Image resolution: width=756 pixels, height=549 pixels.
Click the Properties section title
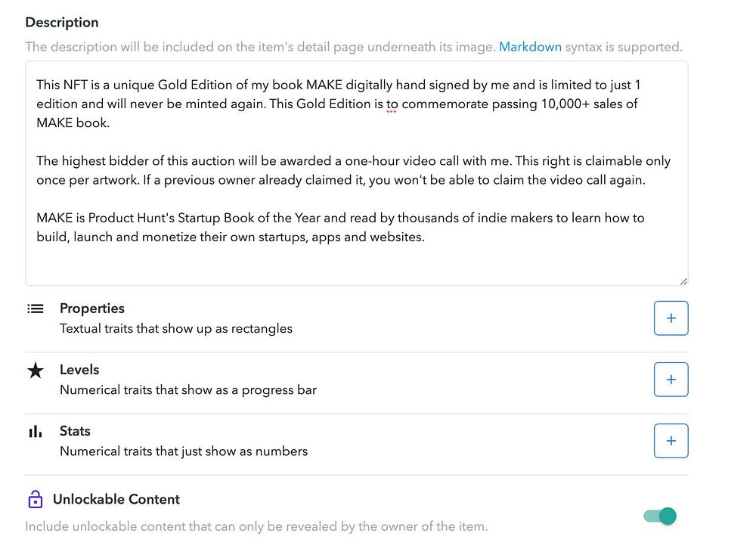tap(92, 309)
